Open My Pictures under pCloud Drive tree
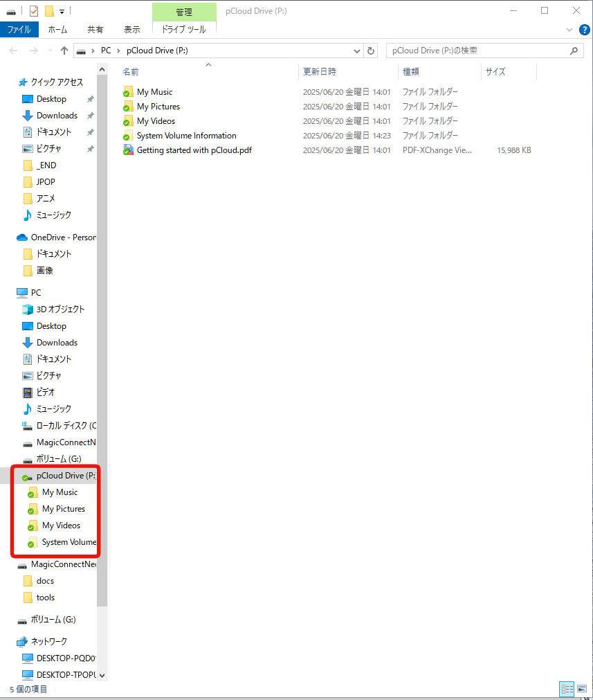Screen dimensions: 593x700 click(x=64, y=509)
